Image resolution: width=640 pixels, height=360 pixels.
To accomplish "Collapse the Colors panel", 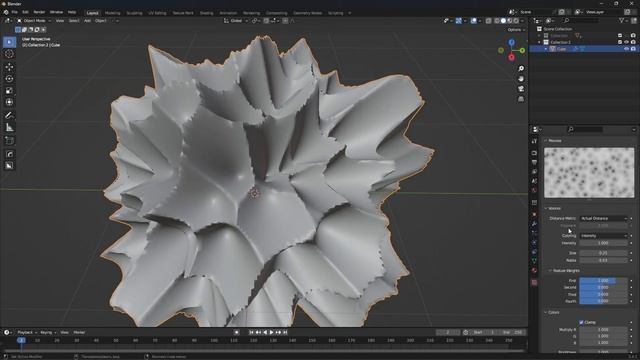I will point(546,312).
